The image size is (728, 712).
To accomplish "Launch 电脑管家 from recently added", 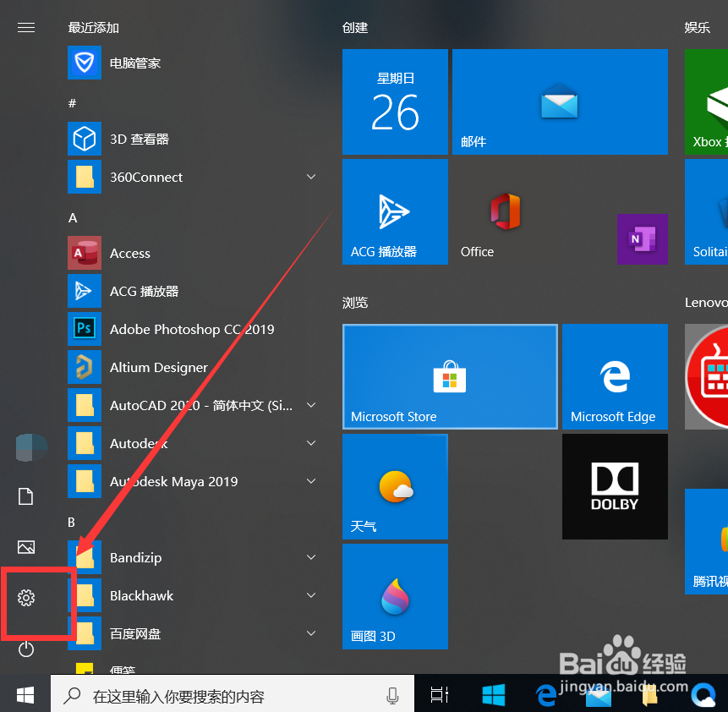I will (193, 63).
